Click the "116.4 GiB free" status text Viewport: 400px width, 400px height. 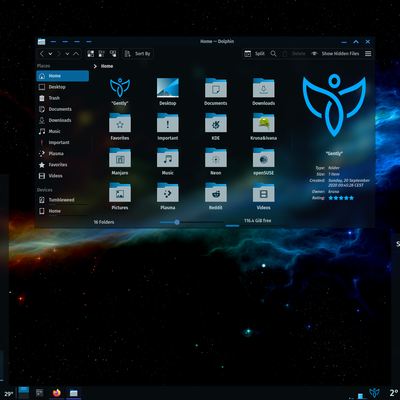click(x=258, y=221)
